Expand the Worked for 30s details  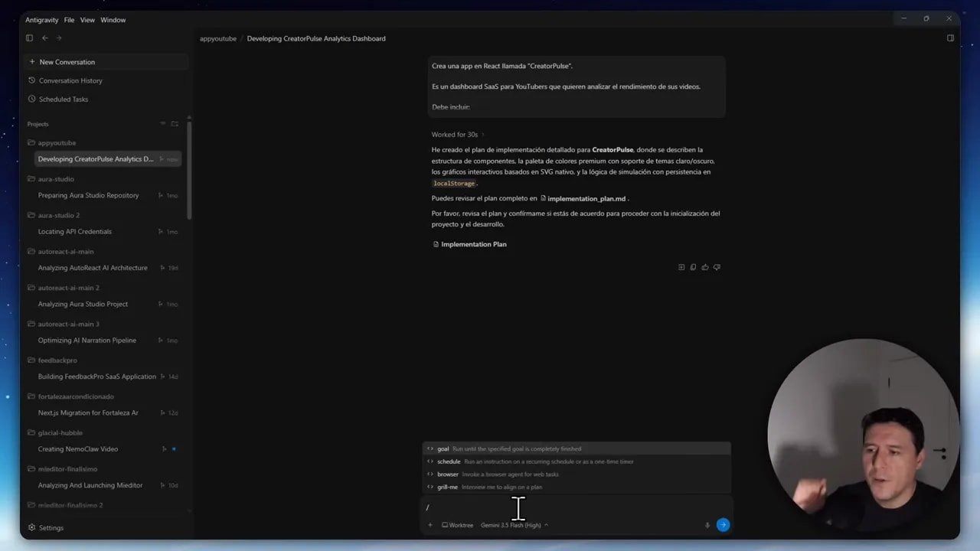tap(458, 135)
